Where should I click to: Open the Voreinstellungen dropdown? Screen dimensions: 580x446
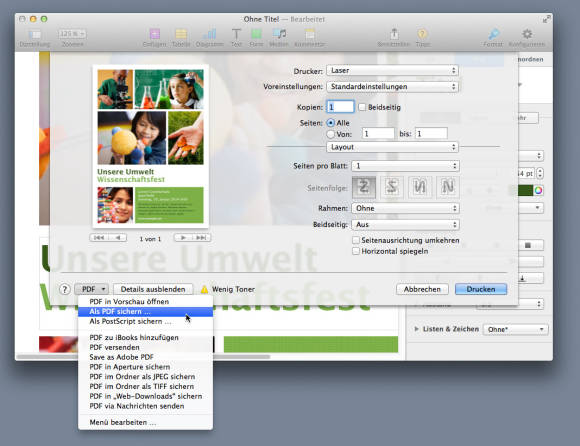(392, 87)
